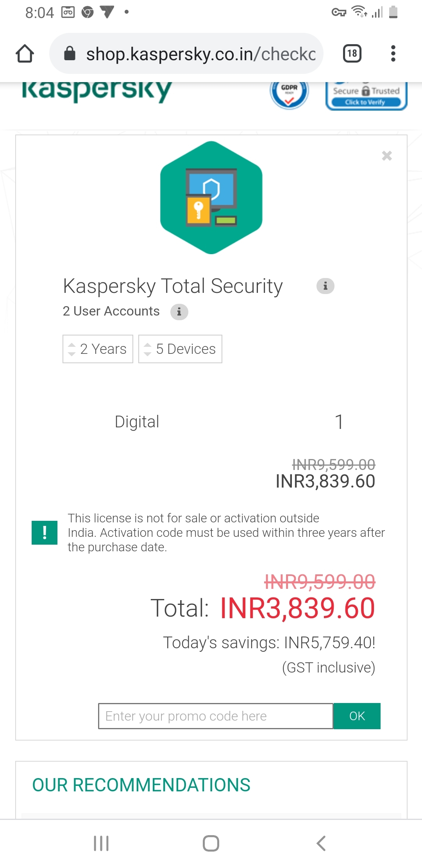422x868 pixels.
Task: Focus the promo code input field
Action: 215,716
